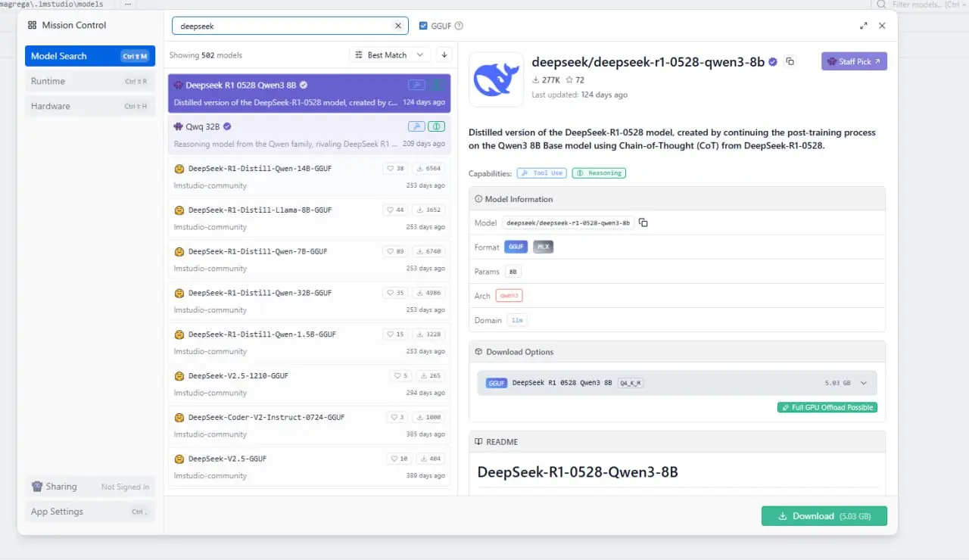This screenshot has height=560, width=969.
Task: Copy model name next to title
Action: pyautogui.click(x=790, y=62)
